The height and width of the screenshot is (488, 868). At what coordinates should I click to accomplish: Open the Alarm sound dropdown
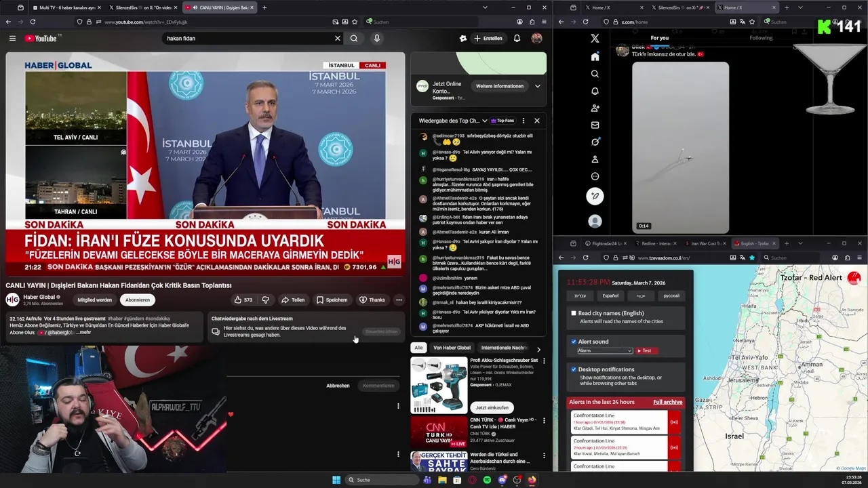tap(605, 350)
